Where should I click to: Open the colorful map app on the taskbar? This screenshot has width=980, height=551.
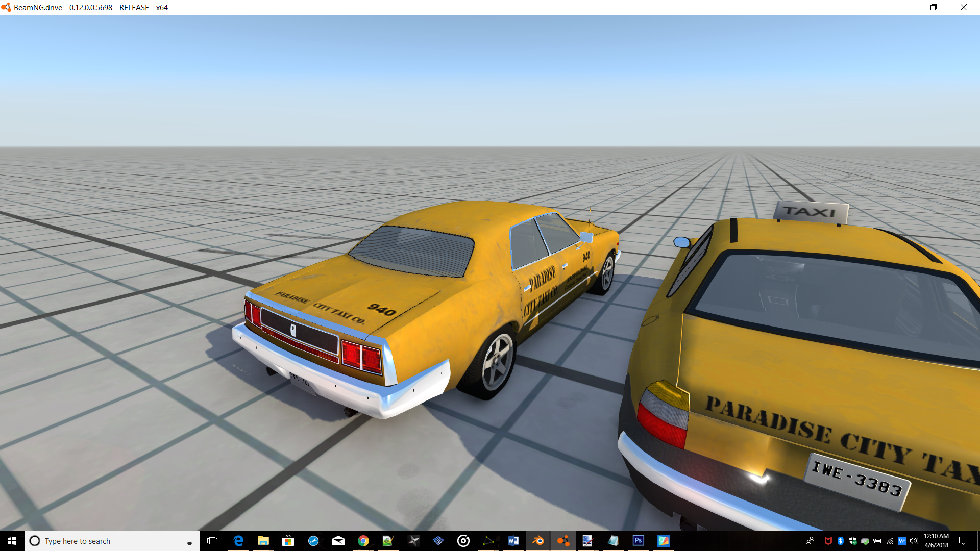pos(663,541)
